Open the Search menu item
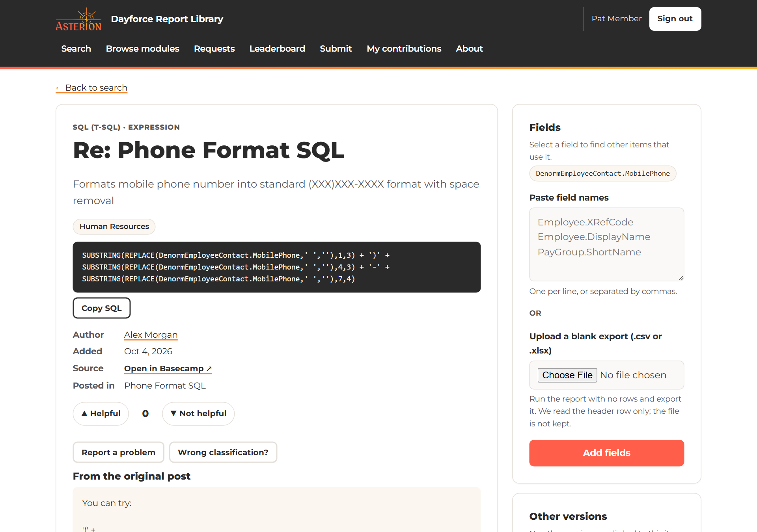 76,48
